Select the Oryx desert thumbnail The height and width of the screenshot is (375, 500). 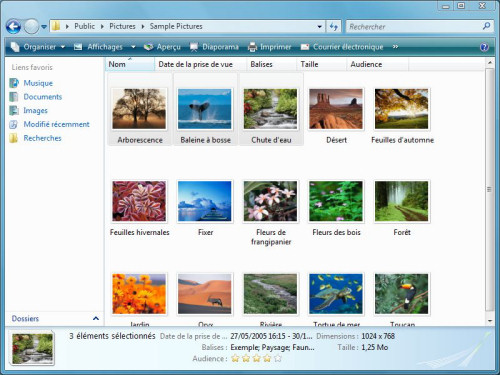pyautogui.click(x=204, y=294)
